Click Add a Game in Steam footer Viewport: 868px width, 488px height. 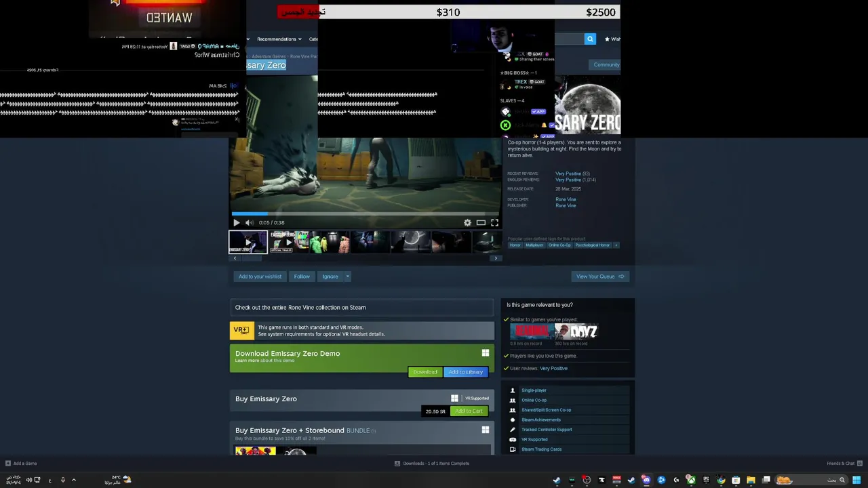coord(21,464)
